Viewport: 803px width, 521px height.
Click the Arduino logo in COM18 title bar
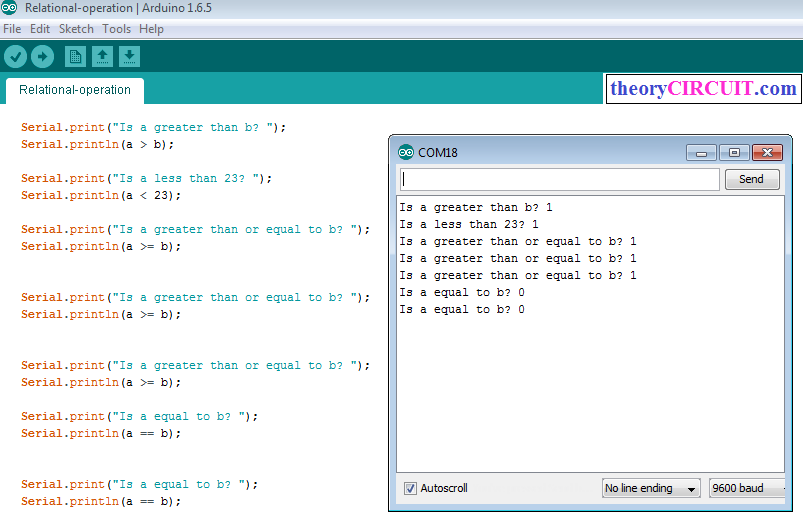coord(405,153)
